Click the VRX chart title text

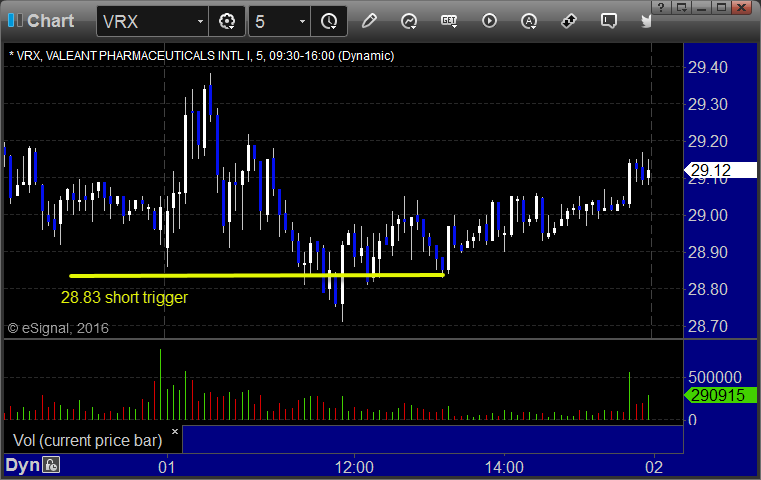click(x=201, y=56)
